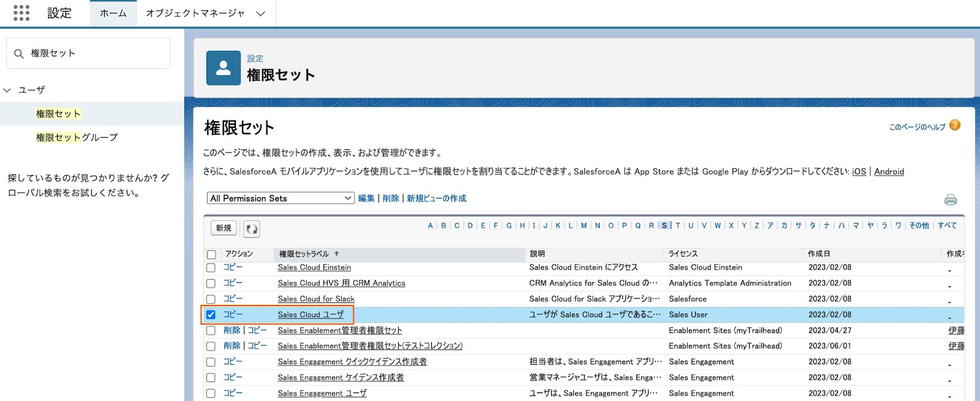Open the page help question mark icon
980x401 pixels.
[x=954, y=126]
